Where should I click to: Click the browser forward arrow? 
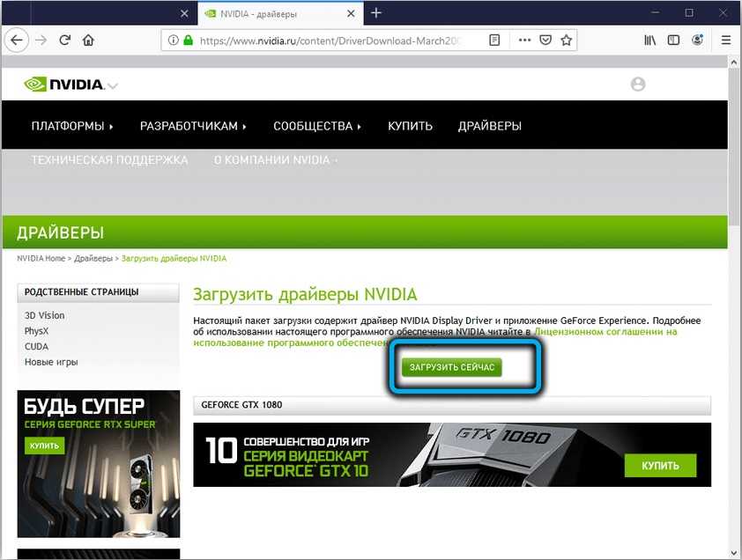[41, 41]
